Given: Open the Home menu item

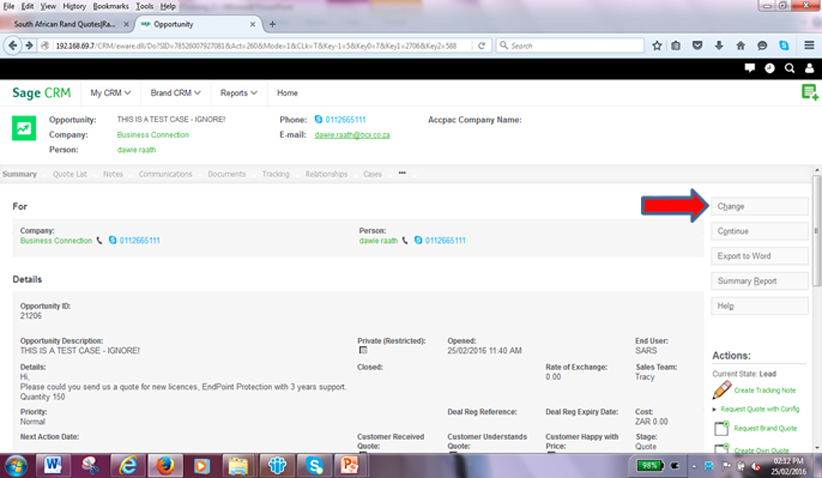Looking at the screenshot, I should pyautogui.click(x=287, y=93).
